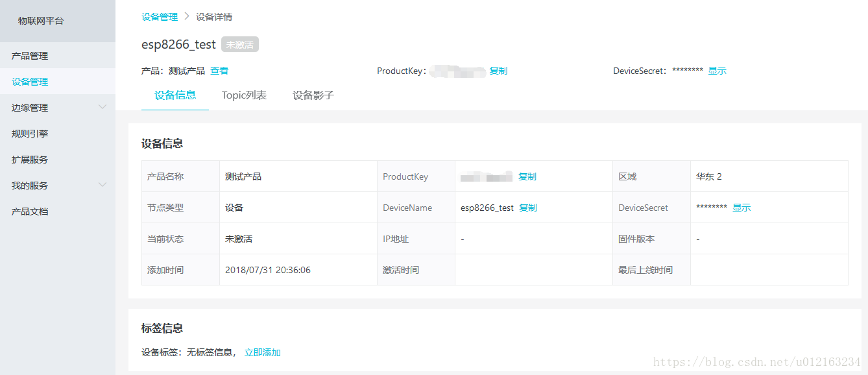
Task: Switch to the Topic列表 tab
Action: click(244, 95)
